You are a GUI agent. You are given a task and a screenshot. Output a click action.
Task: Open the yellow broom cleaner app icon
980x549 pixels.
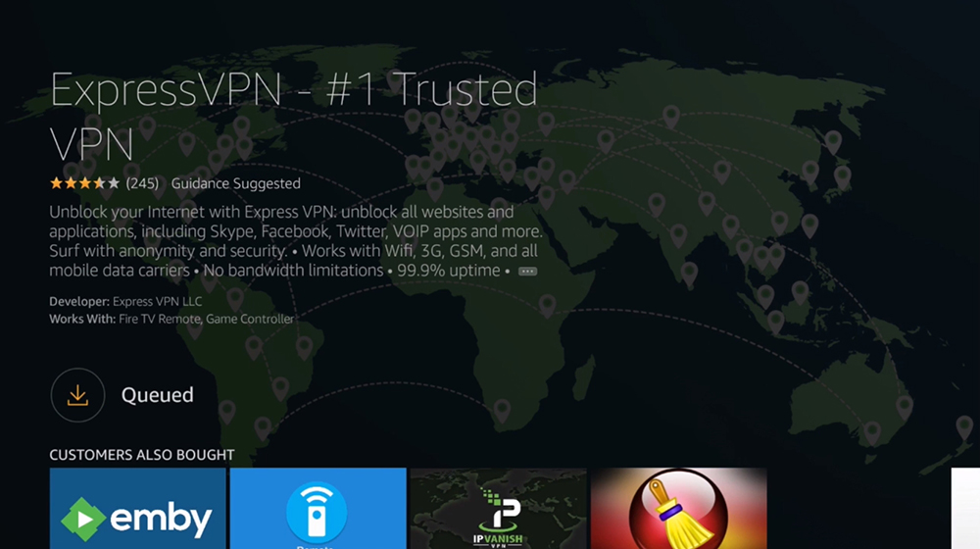click(679, 510)
